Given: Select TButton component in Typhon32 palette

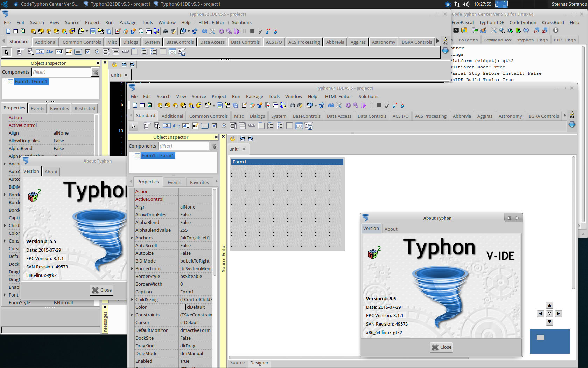Looking at the screenshot, I should [40, 52].
